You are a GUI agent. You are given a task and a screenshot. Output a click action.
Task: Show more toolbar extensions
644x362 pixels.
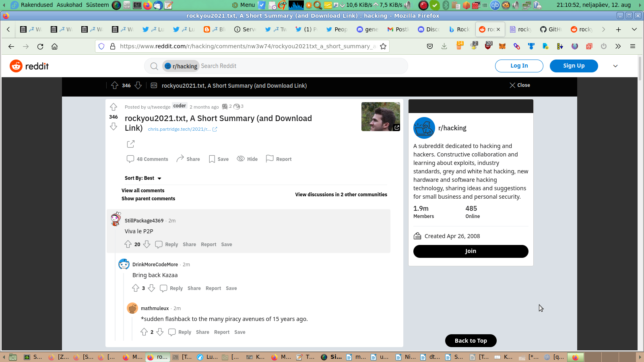tap(618, 46)
